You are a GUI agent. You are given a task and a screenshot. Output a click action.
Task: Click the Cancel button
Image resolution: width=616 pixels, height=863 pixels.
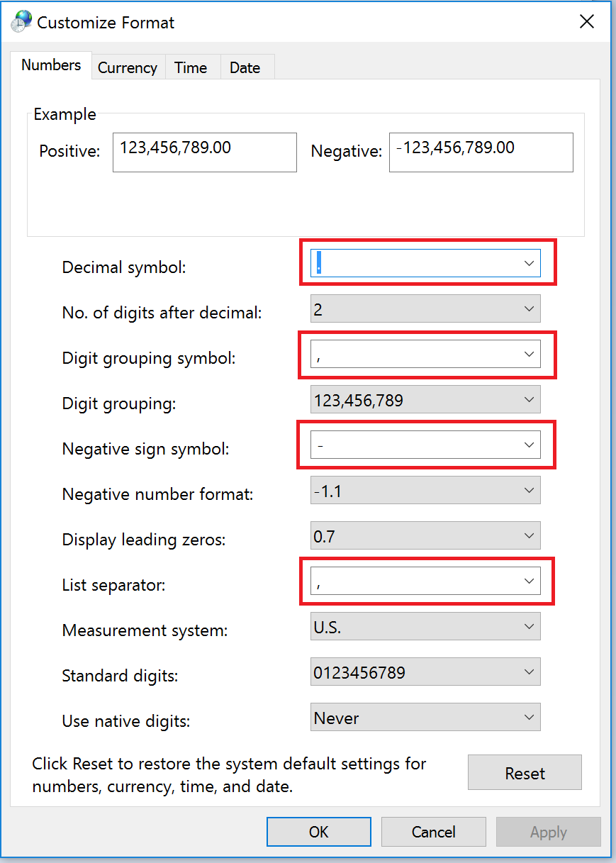click(x=434, y=832)
